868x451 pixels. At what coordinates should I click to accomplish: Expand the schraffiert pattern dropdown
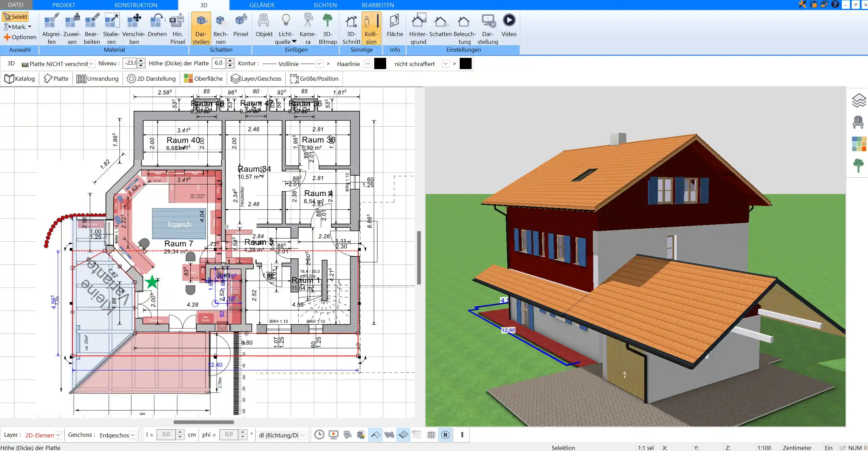tap(445, 64)
